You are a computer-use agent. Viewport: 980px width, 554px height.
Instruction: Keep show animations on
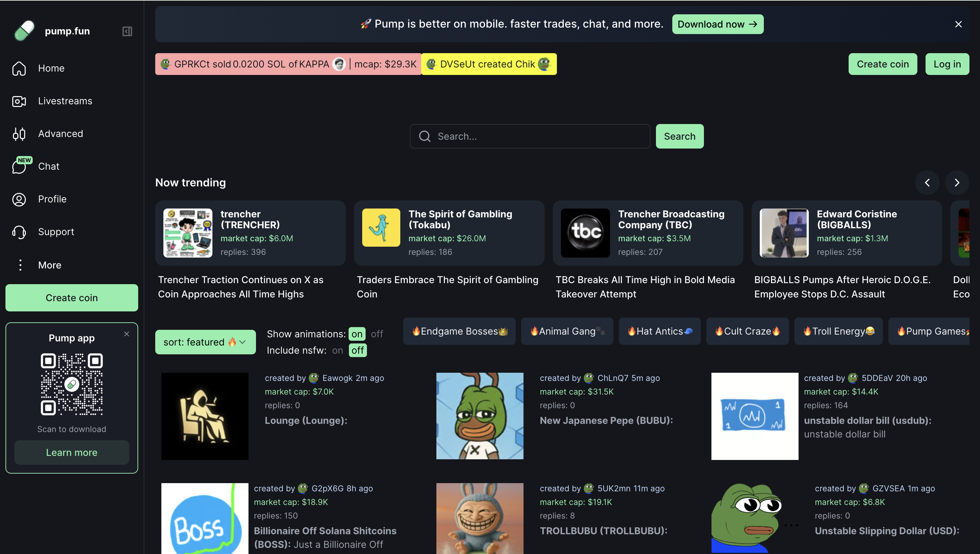pos(357,334)
